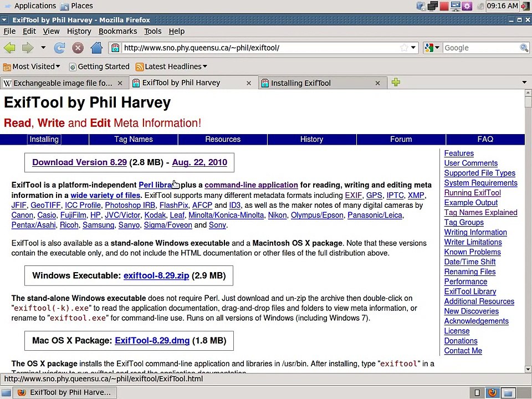The height and width of the screenshot is (399, 532).
Task: Focus the Google search input field
Action: click(x=481, y=48)
